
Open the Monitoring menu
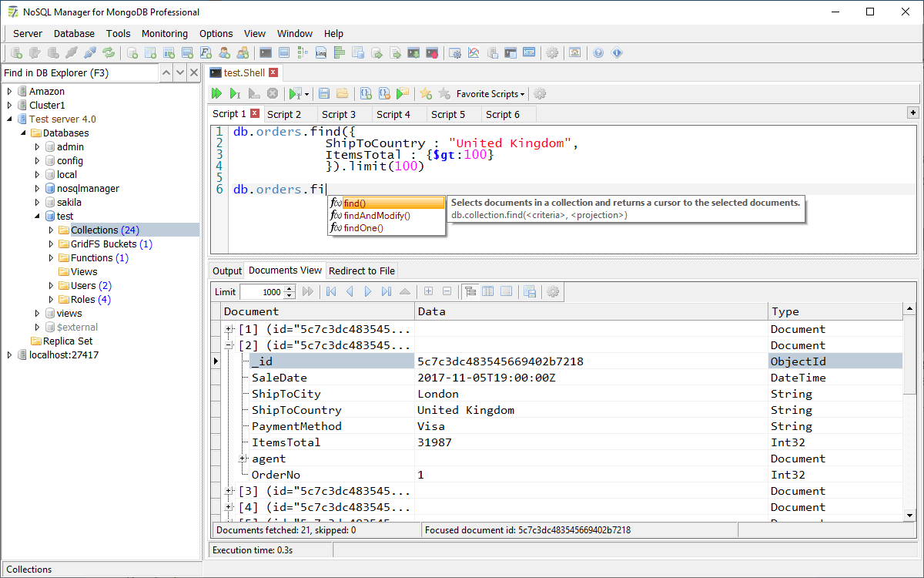(x=164, y=34)
